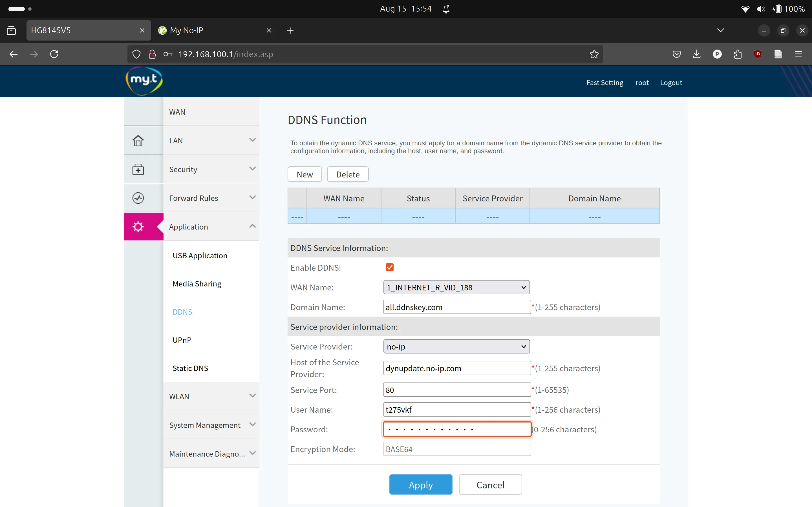Open the WAN Name dropdown
The height and width of the screenshot is (507, 812).
pyautogui.click(x=456, y=287)
